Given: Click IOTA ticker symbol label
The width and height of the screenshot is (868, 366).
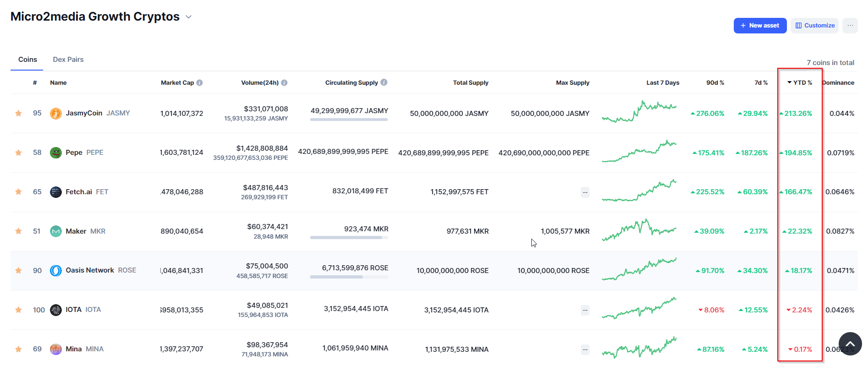Looking at the screenshot, I should click(x=93, y=310).
